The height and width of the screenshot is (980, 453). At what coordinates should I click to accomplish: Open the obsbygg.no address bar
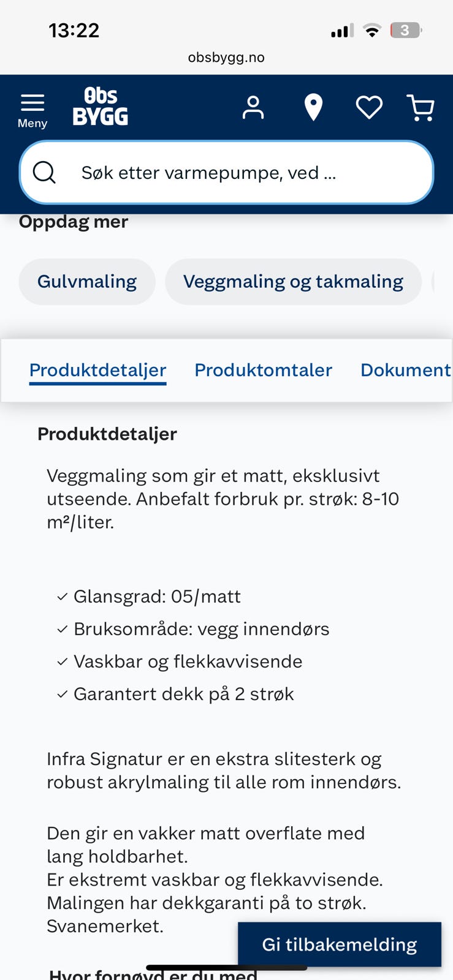pyautogui.click(x=226, y=58)
